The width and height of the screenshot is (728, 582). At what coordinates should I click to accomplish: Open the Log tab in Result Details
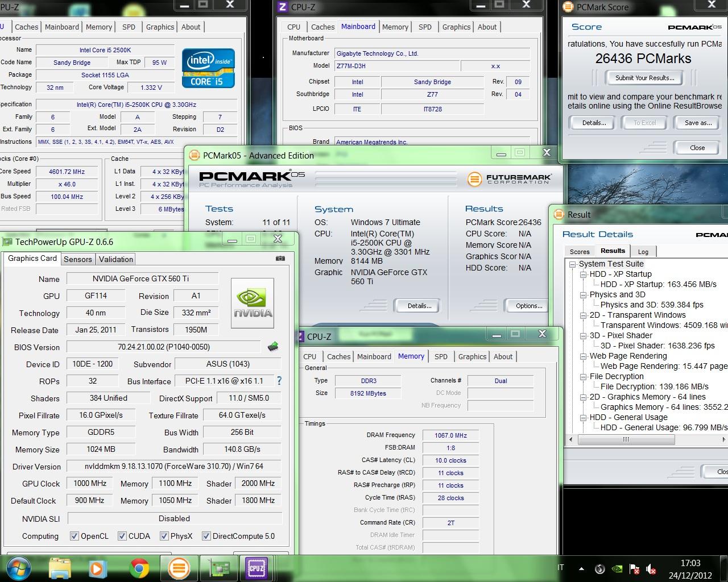click(643, 252)
